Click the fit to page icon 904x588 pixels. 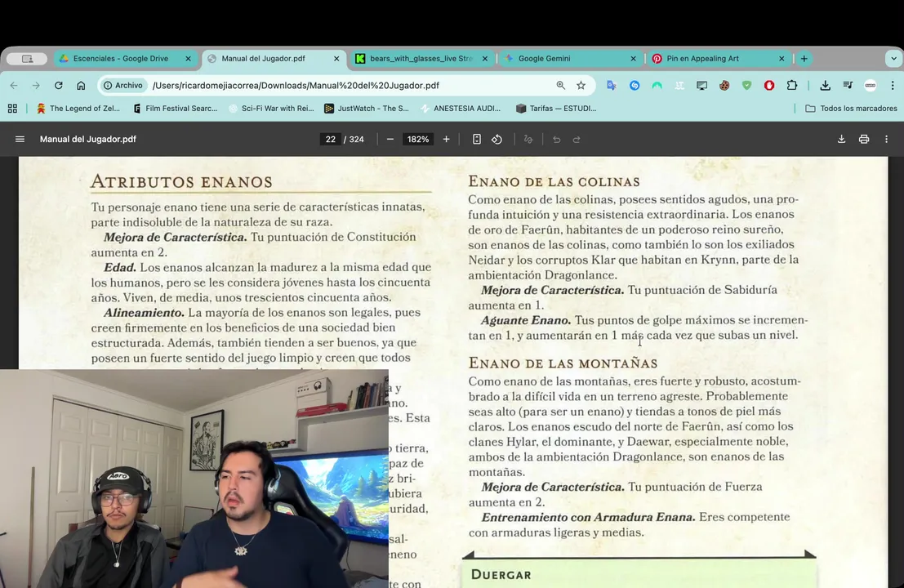coord(476,139)
